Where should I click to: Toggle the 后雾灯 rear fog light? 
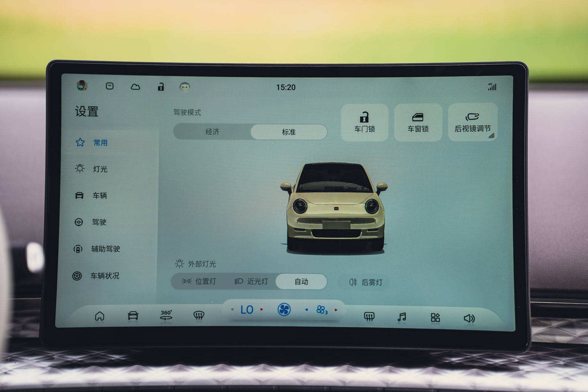tap(366, 282)
